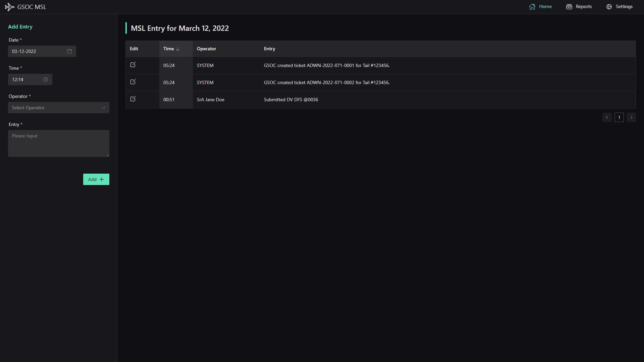644x362 pixels.
Task: Select page 1 in the pagination
Action: click(619, 117)
